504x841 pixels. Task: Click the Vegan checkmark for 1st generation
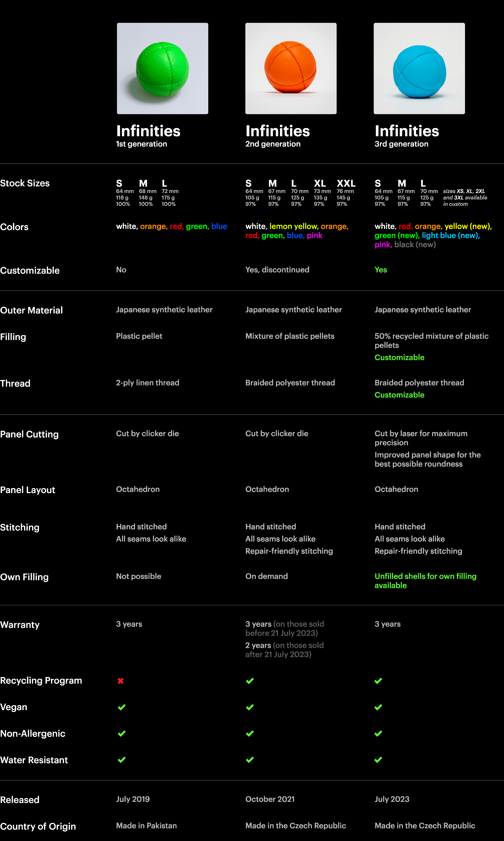(121, 707)
